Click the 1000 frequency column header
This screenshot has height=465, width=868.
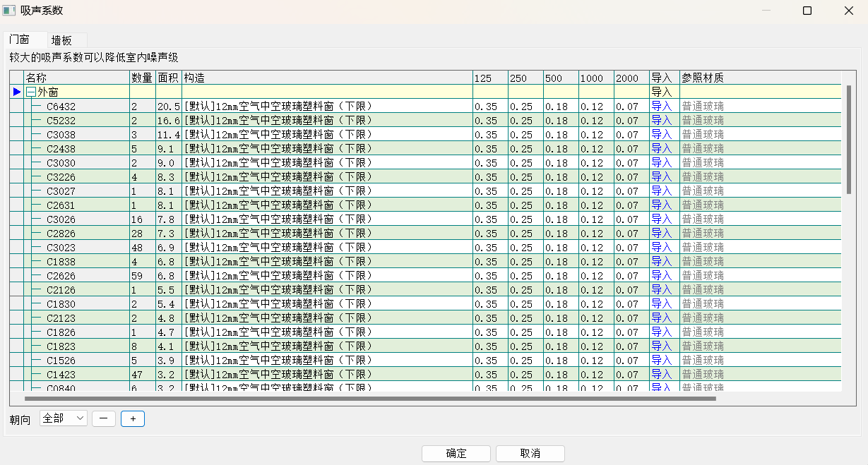point(596,78)
